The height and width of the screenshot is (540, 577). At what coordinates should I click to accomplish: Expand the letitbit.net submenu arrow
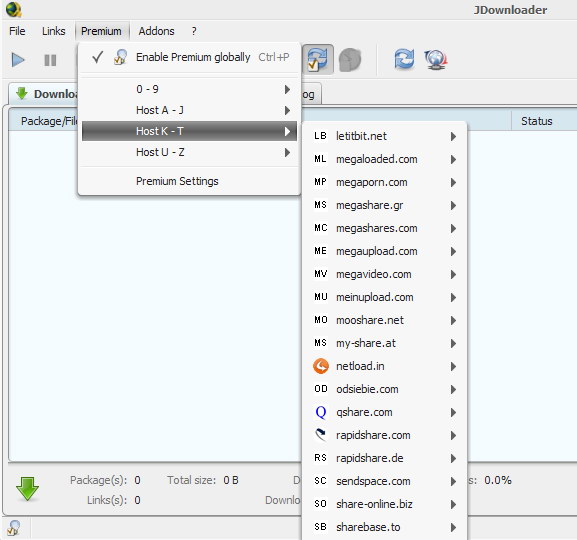(x=453, y=137)
